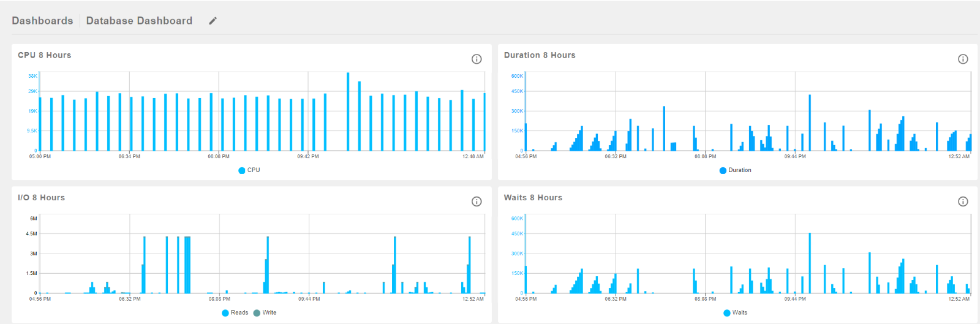Open info icon on Duration 8 Hours panel

click(x=963, y=59)
